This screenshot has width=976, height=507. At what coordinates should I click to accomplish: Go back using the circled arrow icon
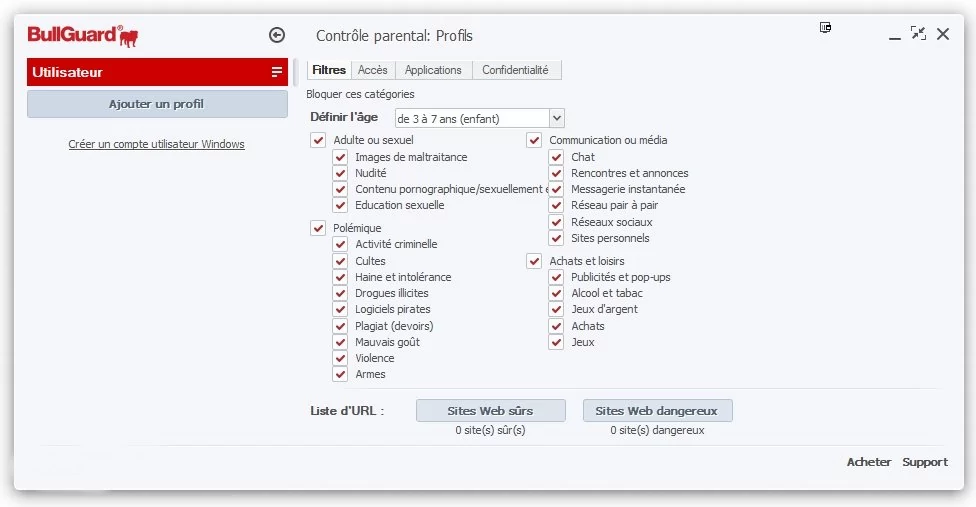[x=277, y=35]
